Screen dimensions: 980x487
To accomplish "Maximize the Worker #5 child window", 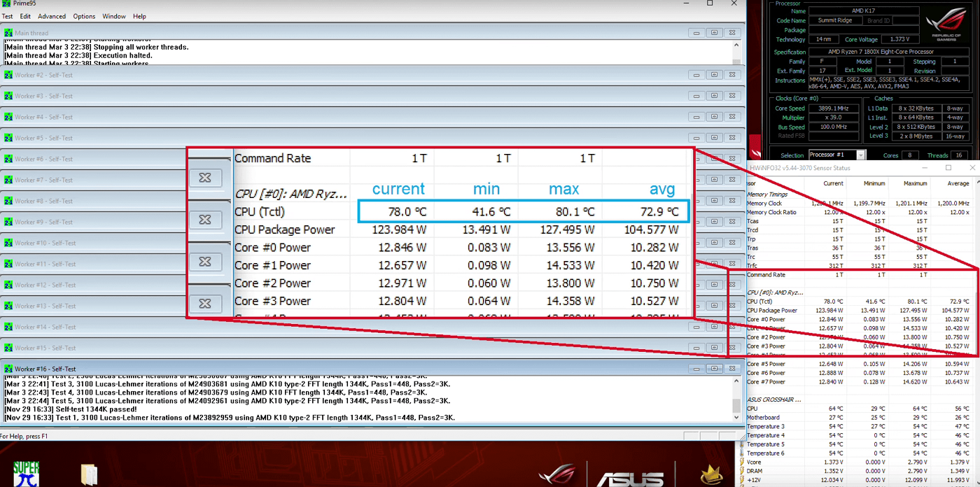I will 714,138.
